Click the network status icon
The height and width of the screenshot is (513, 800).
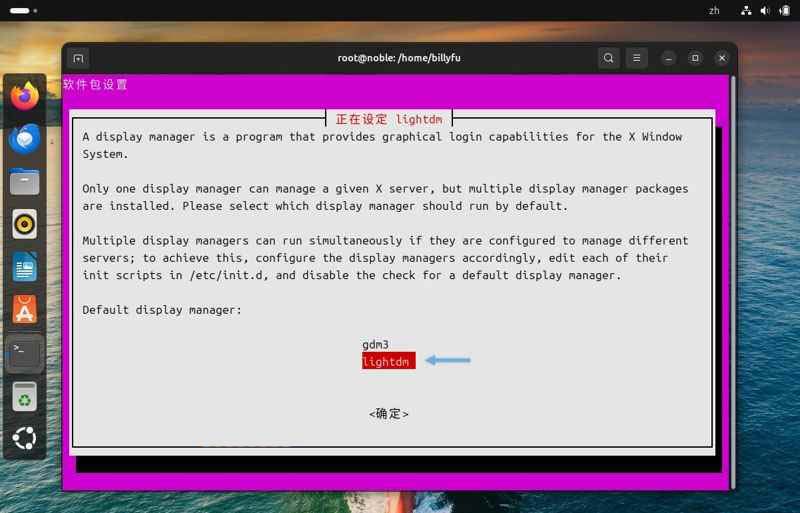(745, 10)
